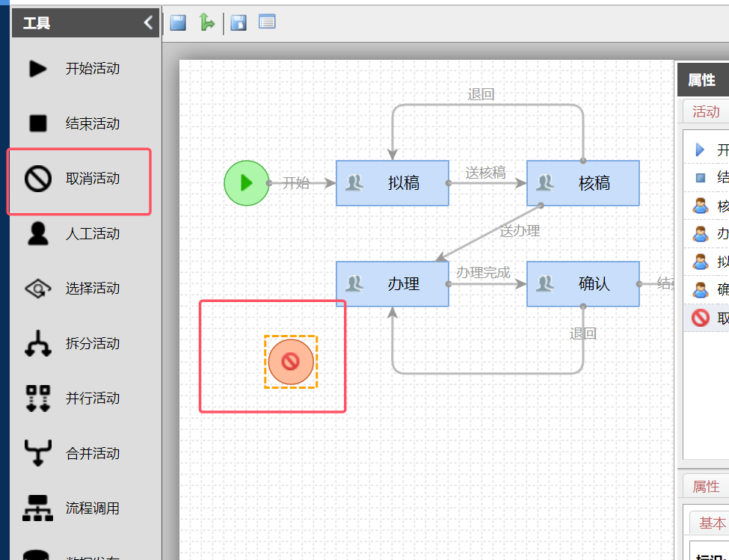Click the 工具 panel title
This screenshot has width=729, height=560.
[37, 22]
